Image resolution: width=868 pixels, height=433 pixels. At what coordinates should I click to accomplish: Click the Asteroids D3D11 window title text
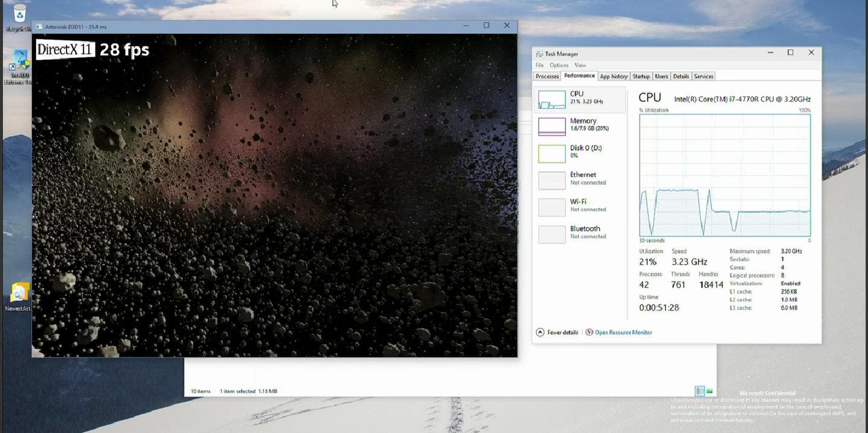[x=76, y=27]
